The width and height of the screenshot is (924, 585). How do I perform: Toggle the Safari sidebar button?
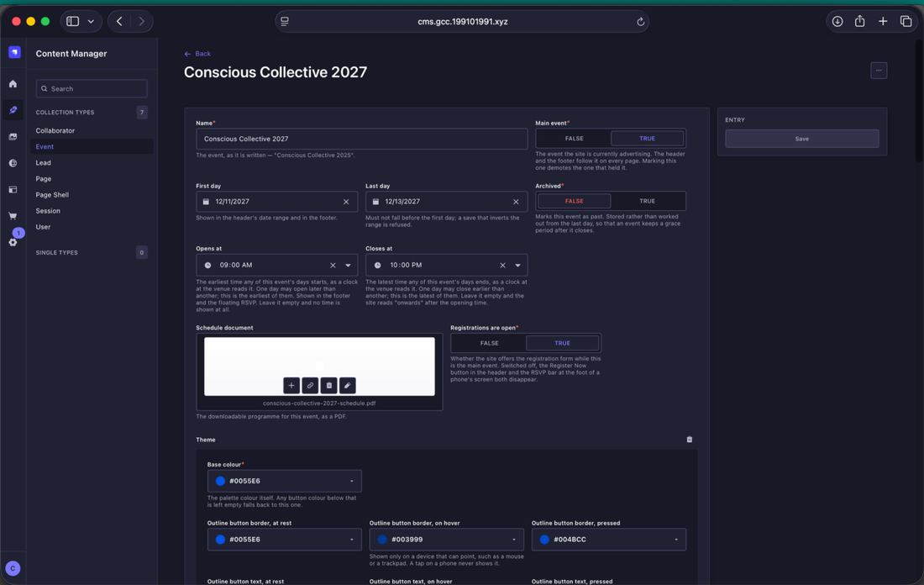tap(72, 21)
